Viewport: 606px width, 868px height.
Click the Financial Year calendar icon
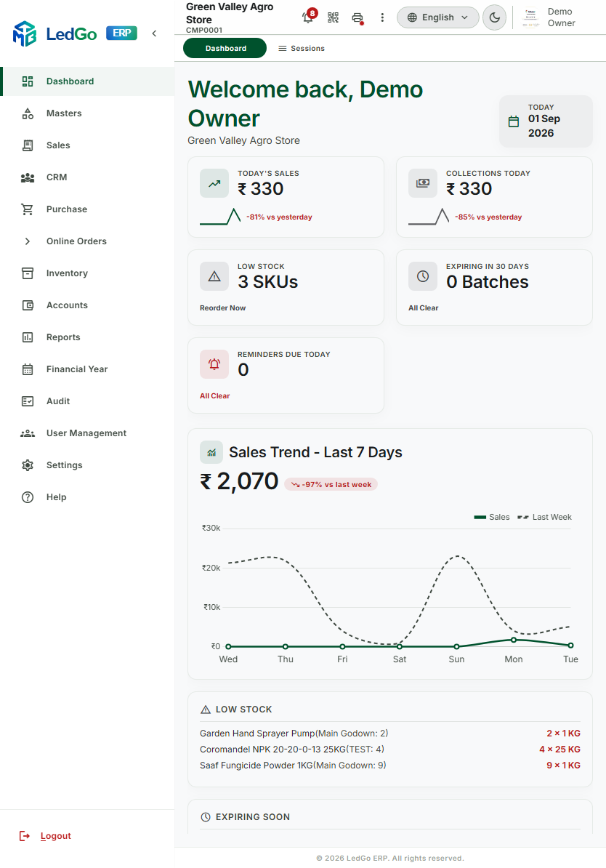click(x=28, y=369)
